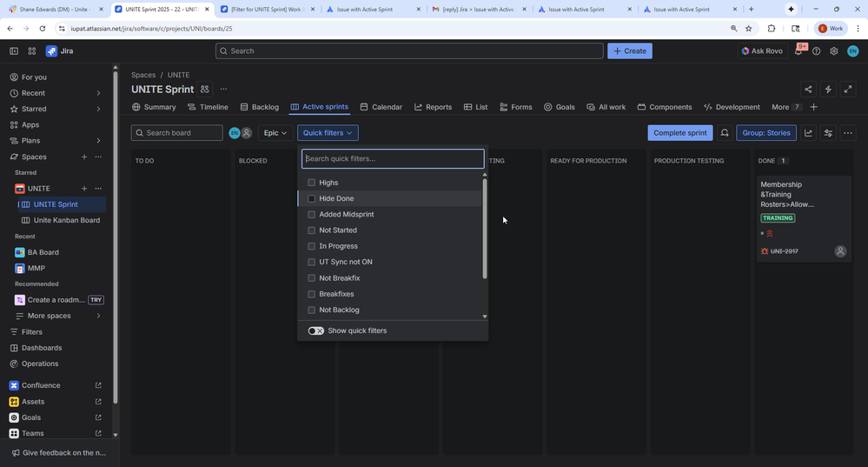The width and height of the screenshot is (868, 467).
Task: Check the Hide Done quick filter
Action: (312, 198)
